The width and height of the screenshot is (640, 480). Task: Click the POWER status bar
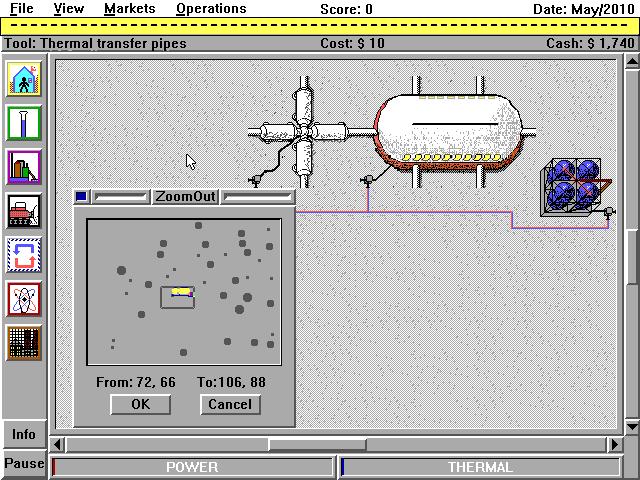pyautogui.click(x=192, y=467)
